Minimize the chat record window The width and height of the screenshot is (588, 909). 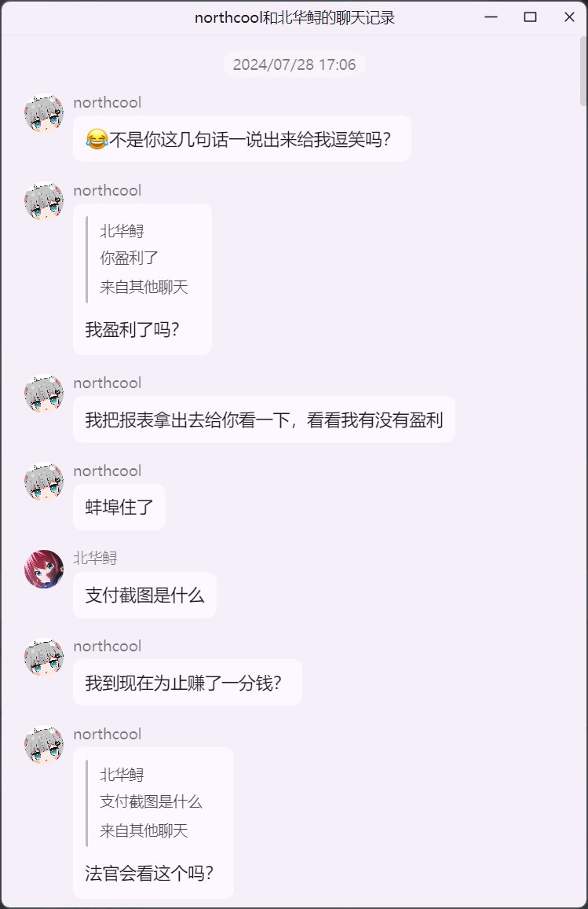tap(491, 17)
